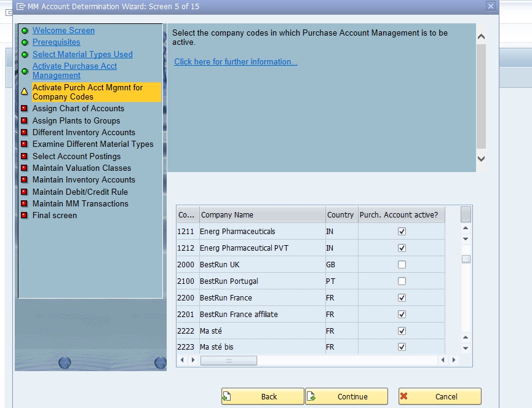Click green status icon beside Welcome Screen
Image resolution: width=532 pixels, height=408 pixels.
click(25, 31)
